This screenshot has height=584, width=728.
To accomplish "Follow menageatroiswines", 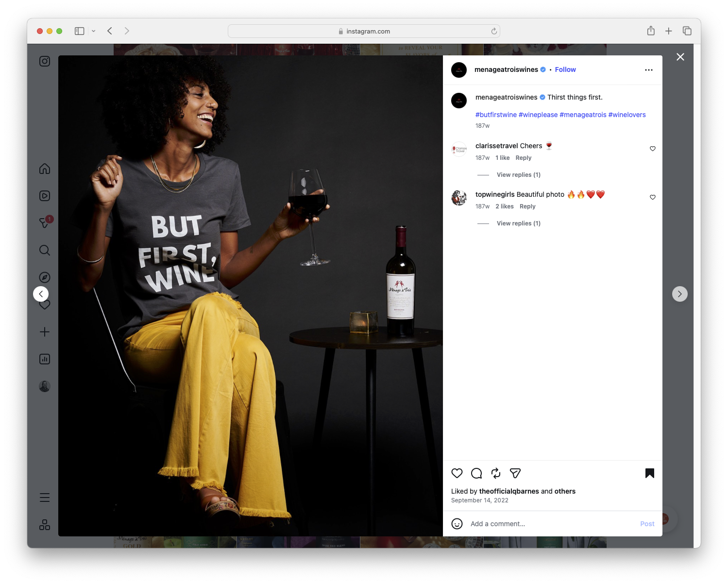I will (565, 69).
